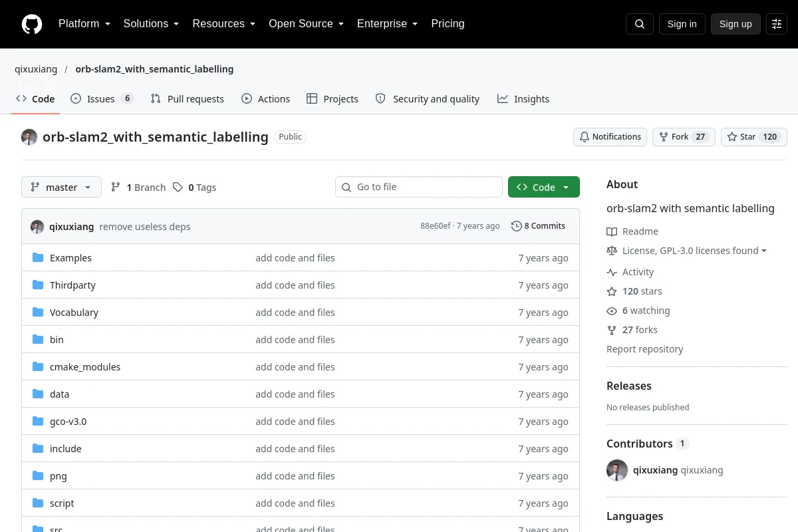Open the Thirdparty folder name

(x=72, y=285)
